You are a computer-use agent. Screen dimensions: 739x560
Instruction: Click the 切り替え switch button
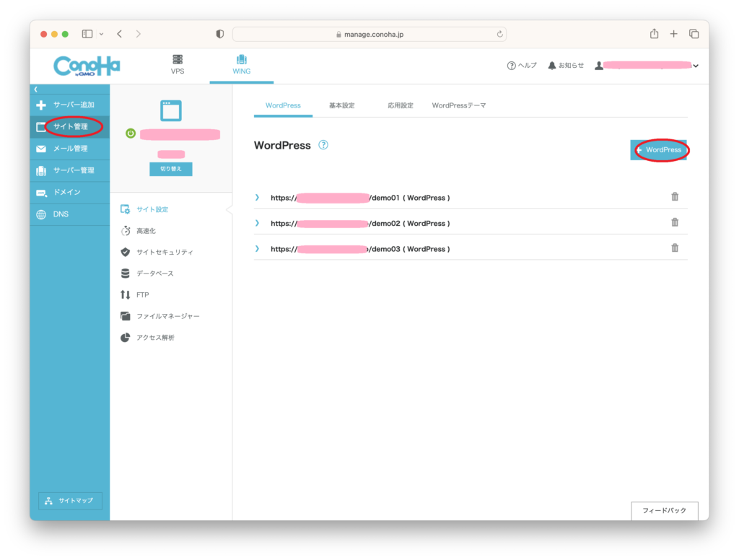(x=170, y=169)
